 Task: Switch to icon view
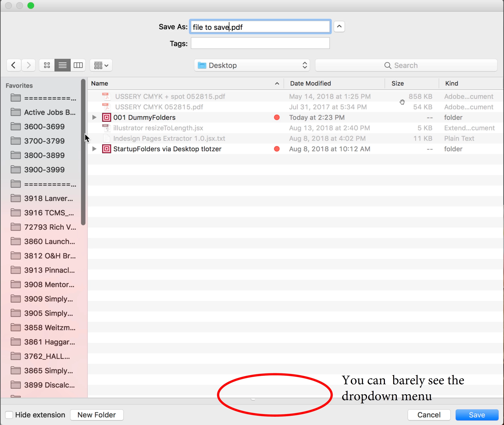(47, 65)
